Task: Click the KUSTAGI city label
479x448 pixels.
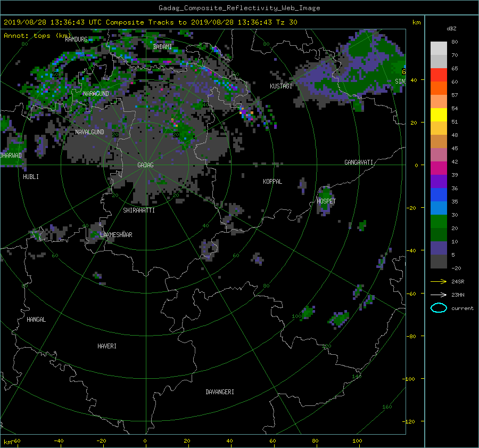Action: 281,86
